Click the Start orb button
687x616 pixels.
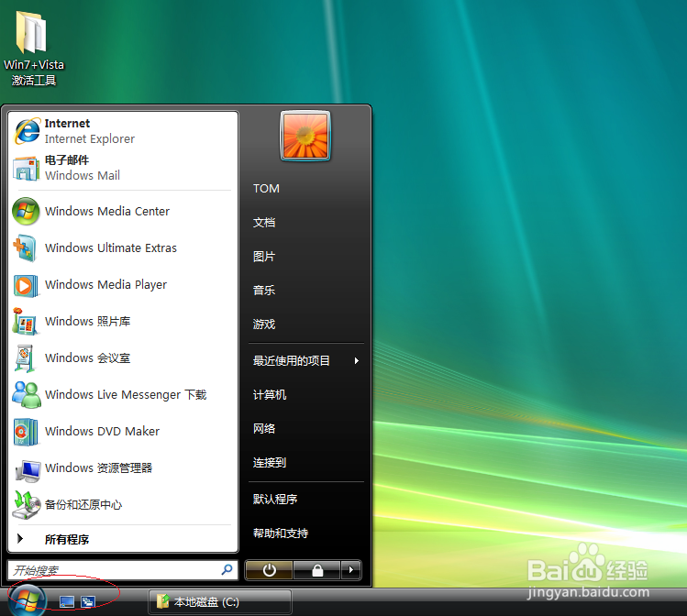(28, 600)
